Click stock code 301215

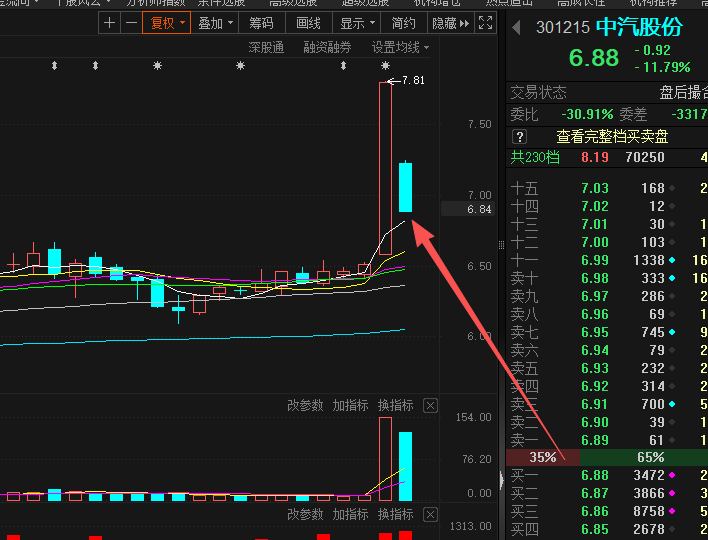click(563, 28)
